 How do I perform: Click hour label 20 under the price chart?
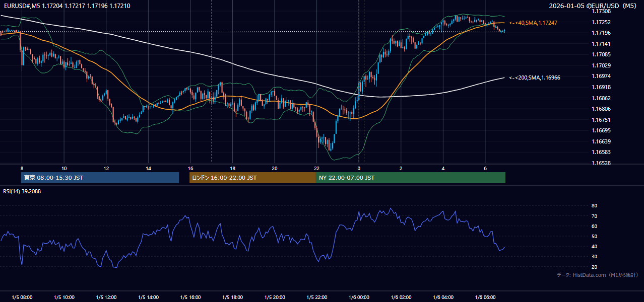click(275, 168)
